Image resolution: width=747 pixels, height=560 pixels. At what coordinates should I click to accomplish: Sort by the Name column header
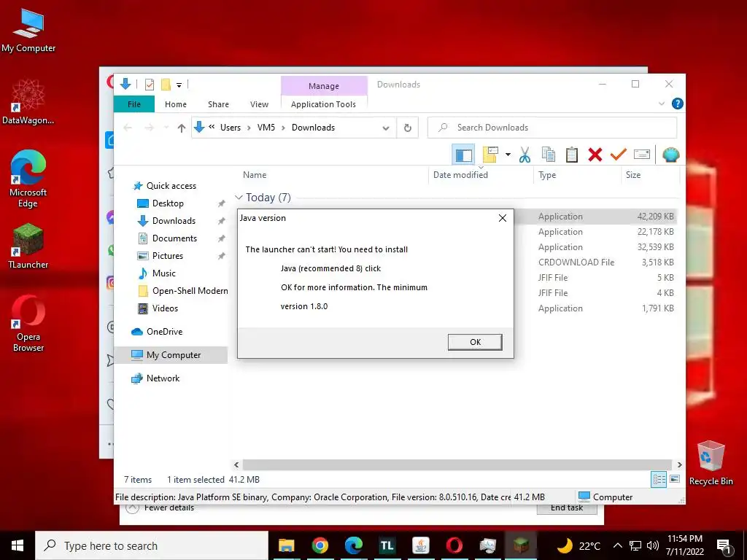(255, 175)
